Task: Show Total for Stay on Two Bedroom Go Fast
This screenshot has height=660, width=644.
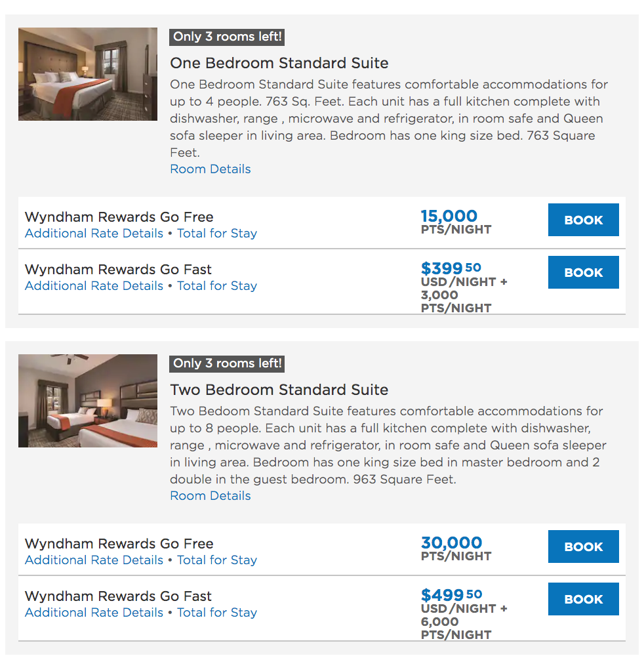Action: [x=217, y=613]
